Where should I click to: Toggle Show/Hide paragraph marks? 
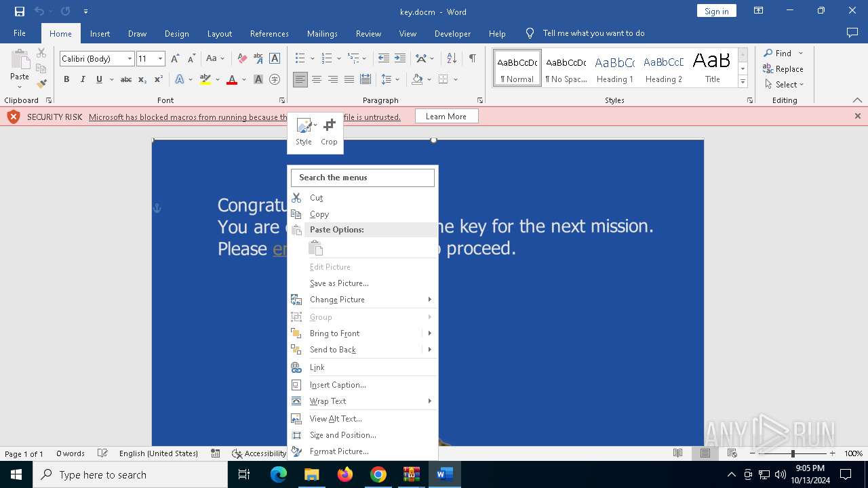472,59
